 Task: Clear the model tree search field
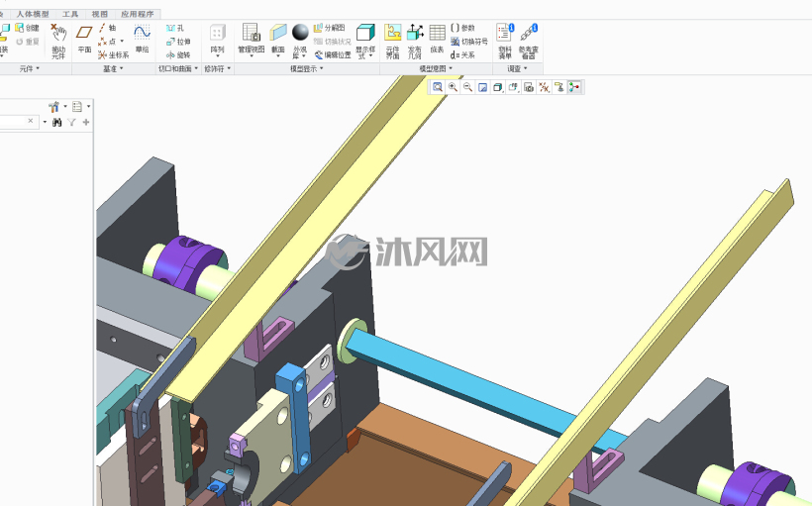coord(31,121)
